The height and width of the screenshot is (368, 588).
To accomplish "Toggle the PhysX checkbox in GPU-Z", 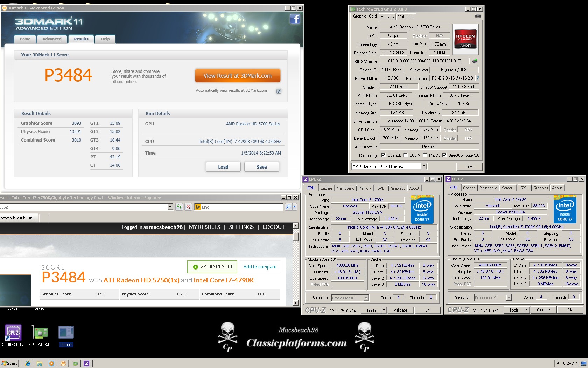I will [x=425, y=155].
